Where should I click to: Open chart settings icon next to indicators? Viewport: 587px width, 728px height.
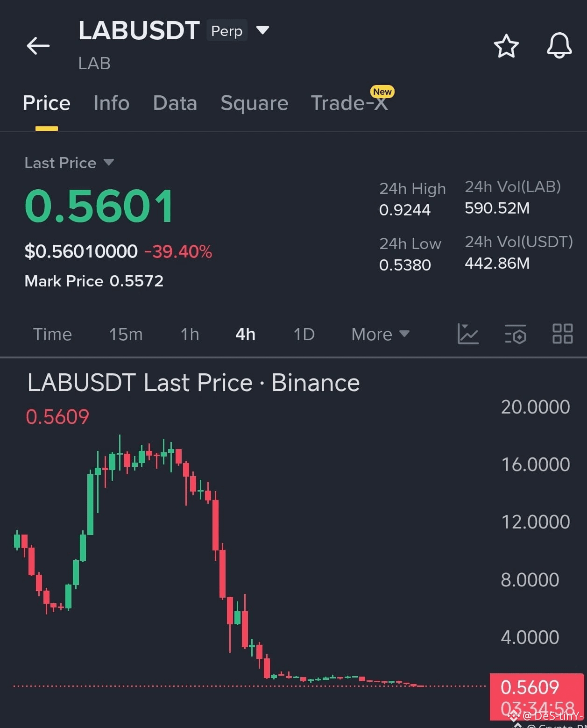click(x=516, y=334)
